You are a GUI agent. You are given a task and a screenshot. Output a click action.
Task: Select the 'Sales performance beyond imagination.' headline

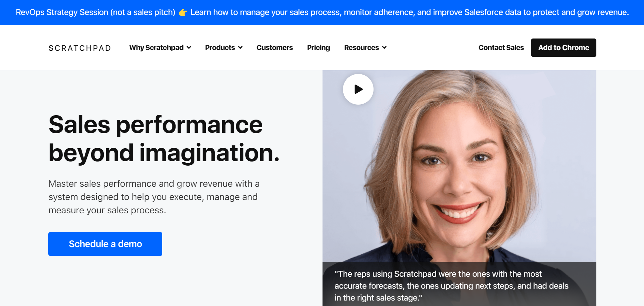point(164,138)
